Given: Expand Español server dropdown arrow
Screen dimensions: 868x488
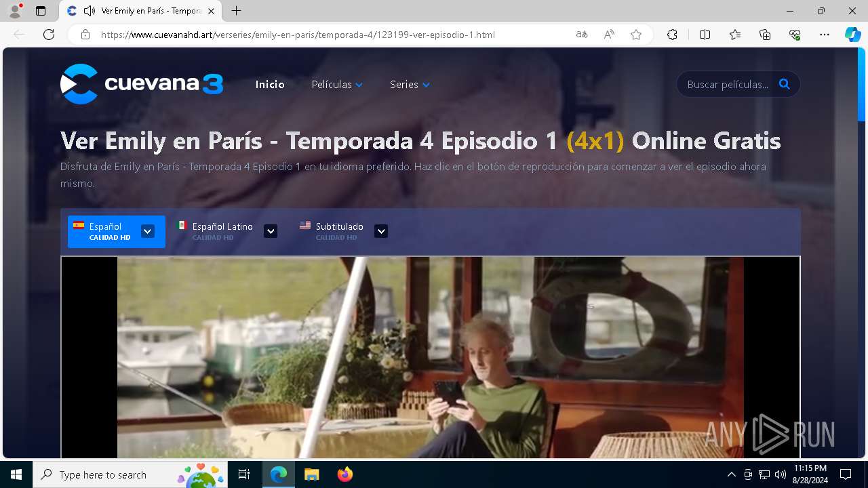Looking at the screenshot, I should pyautogui.click(x=147, y=231).
